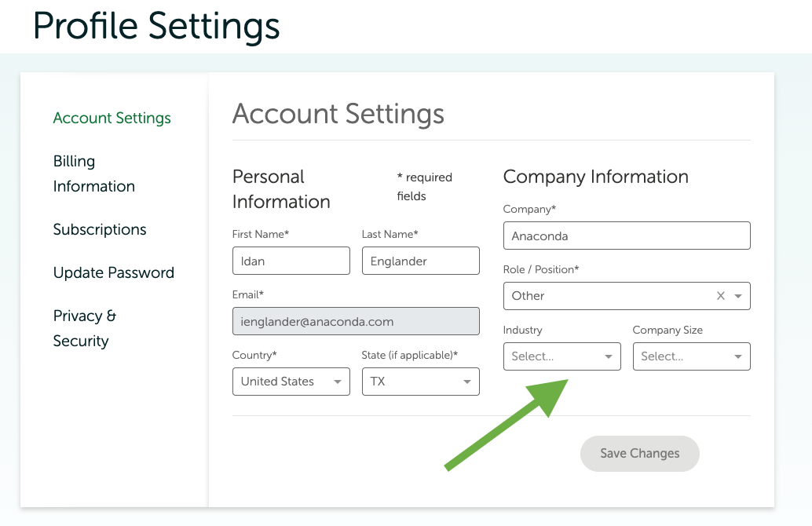Open the Role / Position dropdown arrow
The width and height of the screenshot is (812, 526).
click(738, 296)
